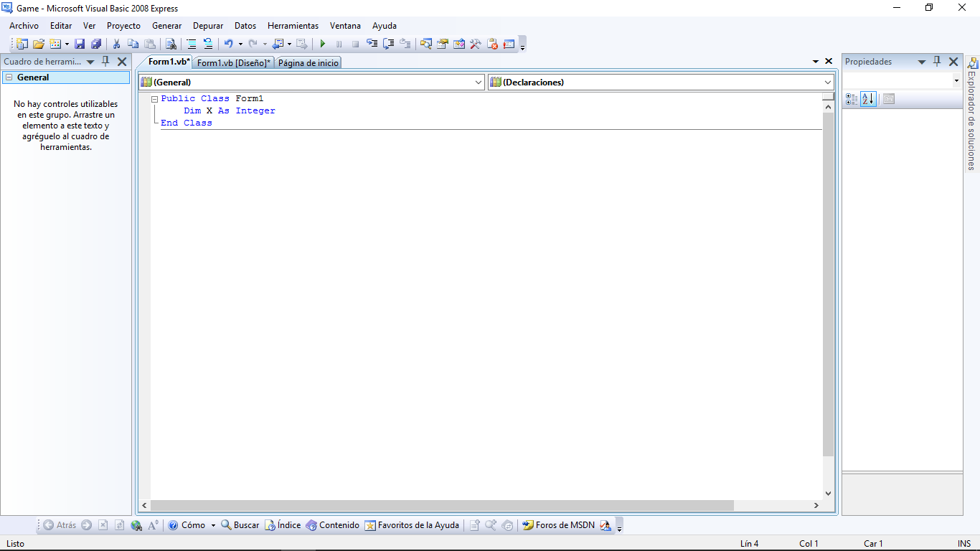Switch to the Página de inicio tab
Screen dimensions: 980x551
click(308, 63)
